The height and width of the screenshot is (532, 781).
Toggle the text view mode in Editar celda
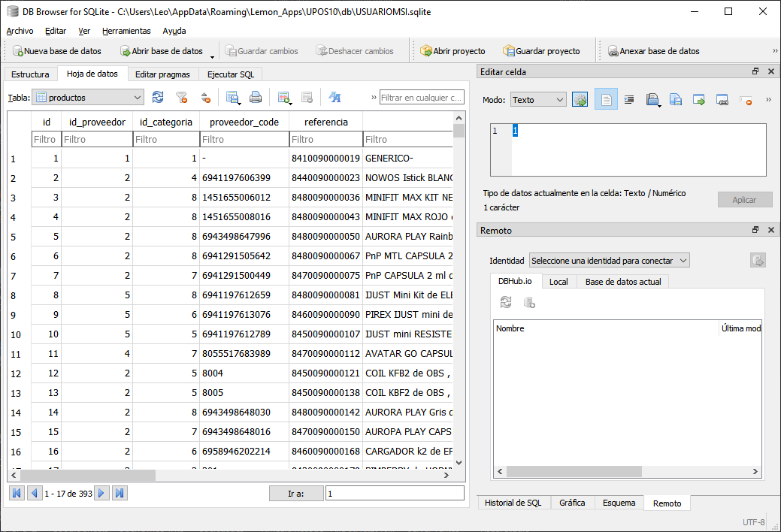606,98
